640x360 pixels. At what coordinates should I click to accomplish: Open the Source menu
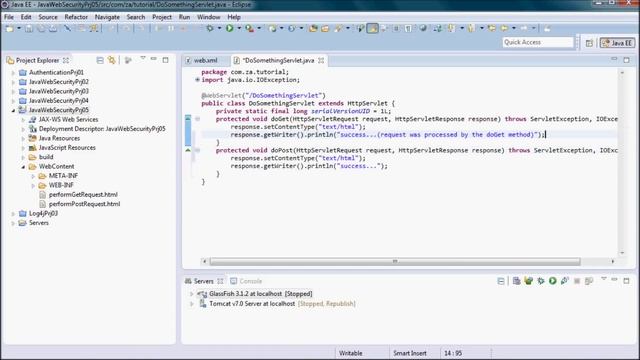click(48, 17)
